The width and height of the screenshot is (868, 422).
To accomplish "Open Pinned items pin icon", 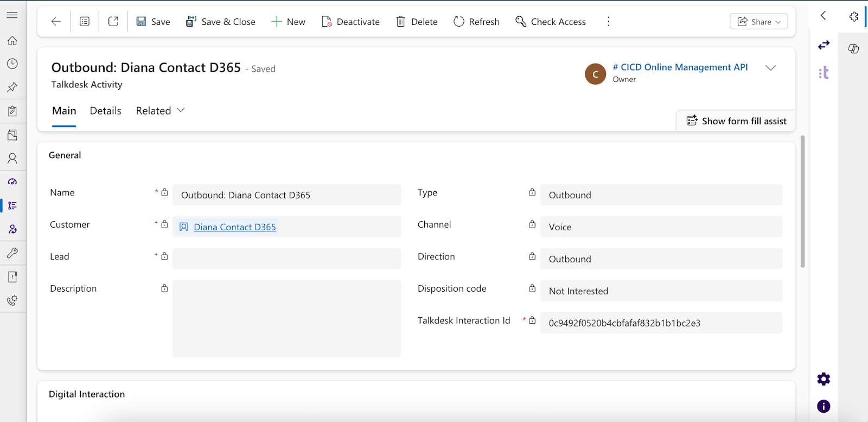I will tap(12, 87).
